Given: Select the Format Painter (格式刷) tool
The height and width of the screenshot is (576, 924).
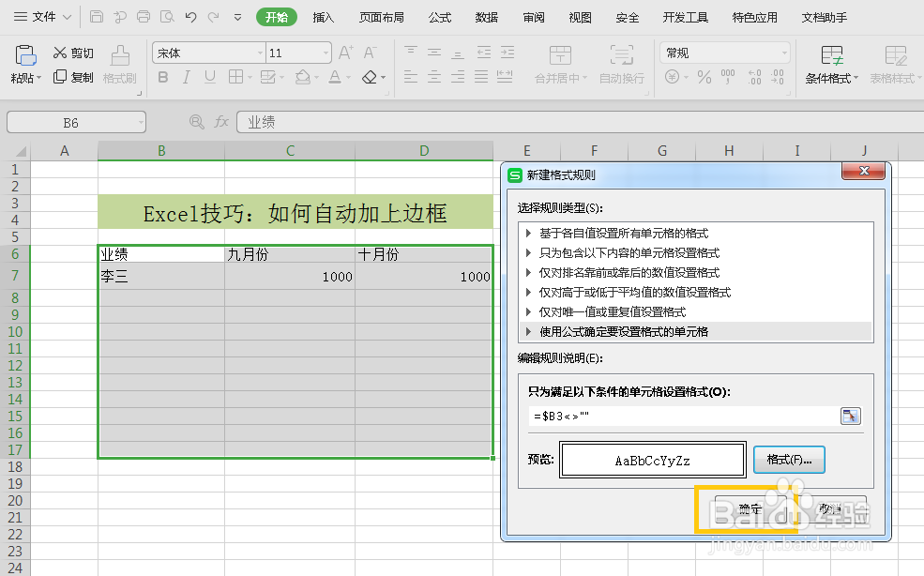Looking at the screenshot, I should coord(120,65).
